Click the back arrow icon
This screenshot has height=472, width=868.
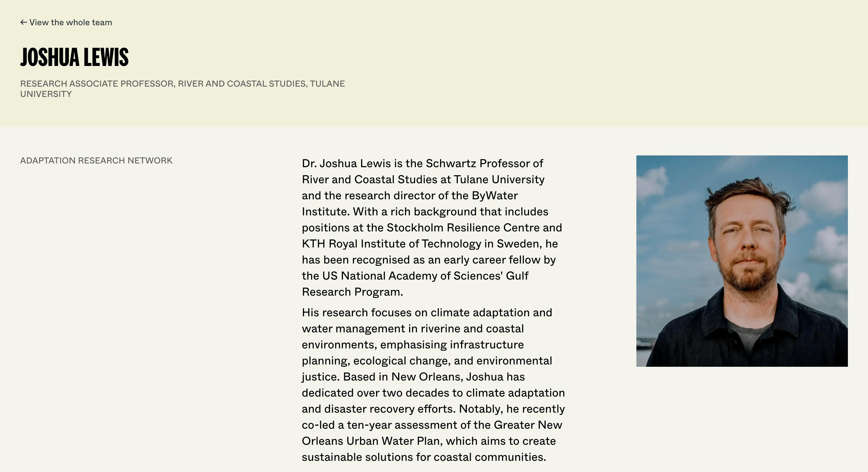coord(23,23)
